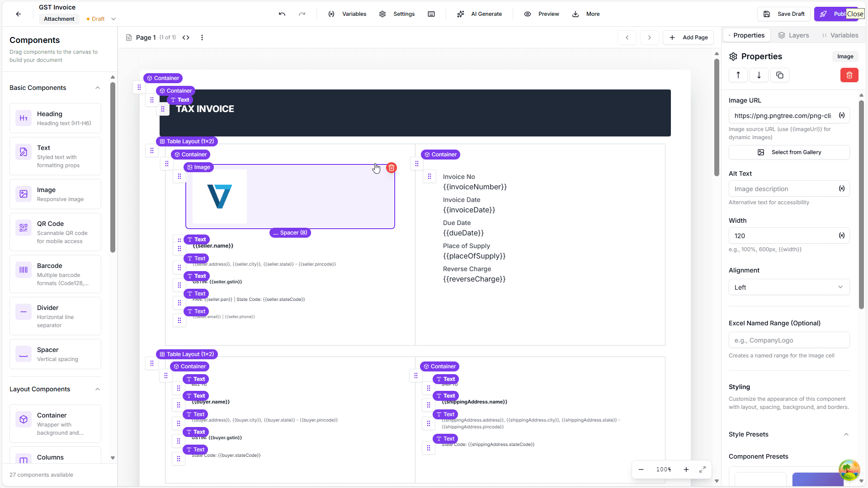Expand the canvas to fullscreen

pyautogui.click(x=702, y=469)
